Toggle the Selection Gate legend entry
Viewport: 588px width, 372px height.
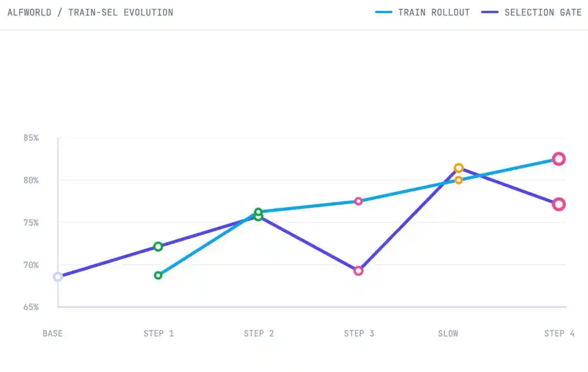[531, 13]
